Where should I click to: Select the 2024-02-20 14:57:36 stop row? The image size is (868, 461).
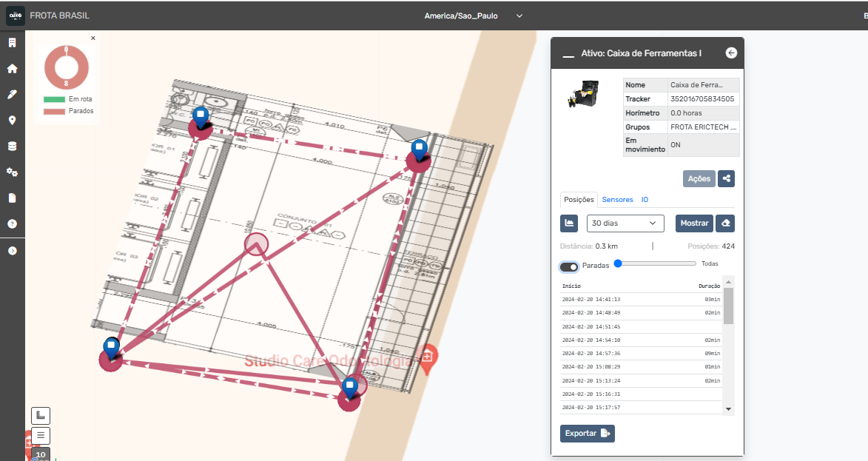click(641, 353)
